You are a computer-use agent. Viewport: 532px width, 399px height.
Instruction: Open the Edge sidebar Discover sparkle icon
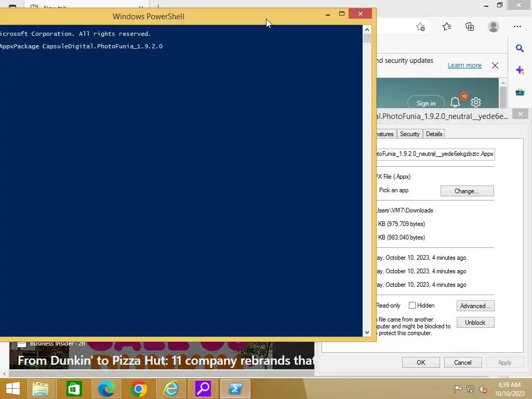point(520,70)
